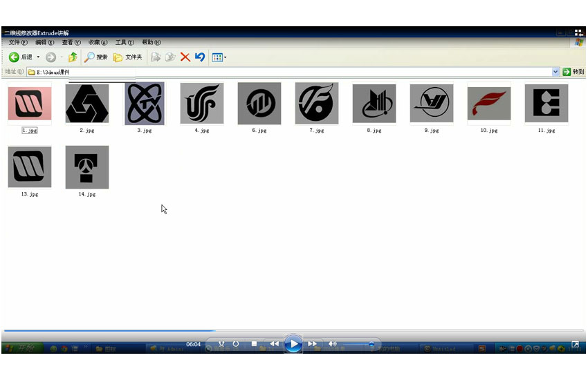Screen dimensions: 588x380
Task: Click the file name label 10.jpg
Action: point(489,131)
